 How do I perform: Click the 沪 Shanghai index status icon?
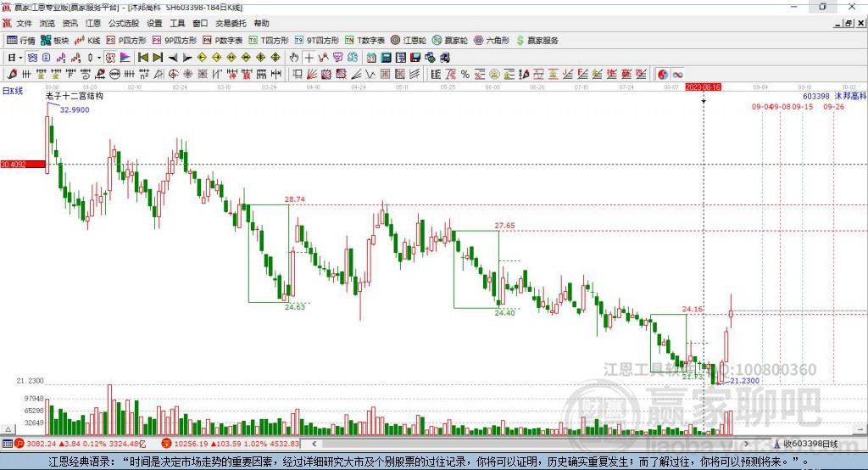pos(19,444)
